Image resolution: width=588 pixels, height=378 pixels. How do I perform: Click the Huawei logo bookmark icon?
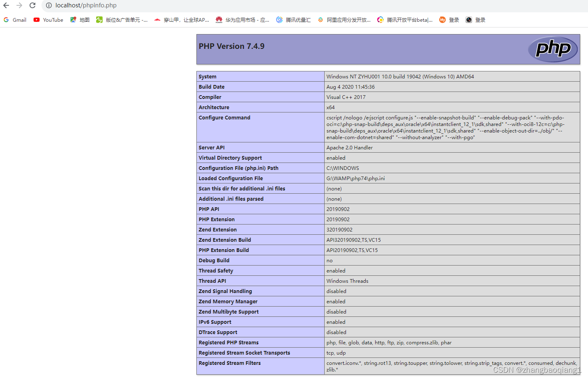pos(219,20)
